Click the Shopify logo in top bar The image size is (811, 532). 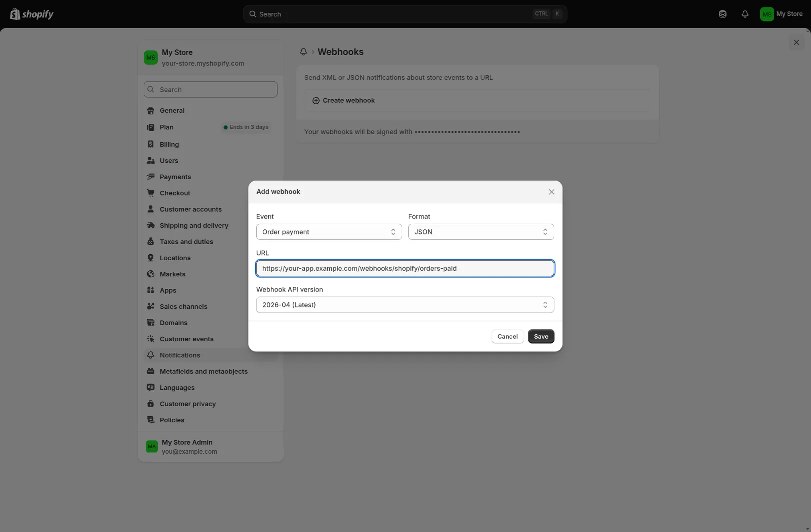(x=32, y=14)
